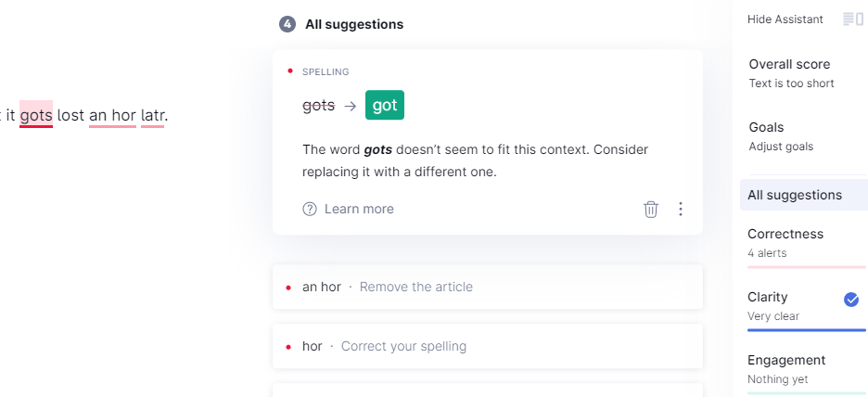The width and height of the screenshot is (868, 397).
Task: Click the blue Clarity checkmark icon
Action: pyautogui.click(x=850, y=301)
